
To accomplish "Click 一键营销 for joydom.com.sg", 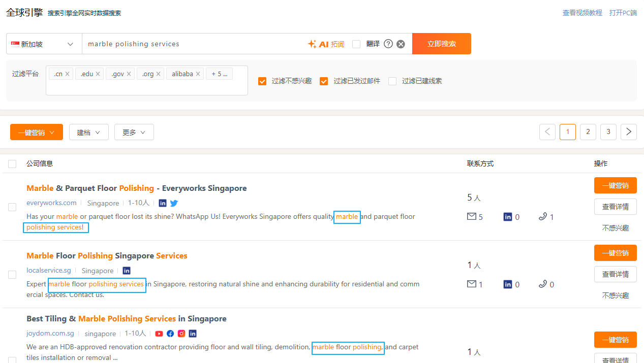I will pos(616,340).
